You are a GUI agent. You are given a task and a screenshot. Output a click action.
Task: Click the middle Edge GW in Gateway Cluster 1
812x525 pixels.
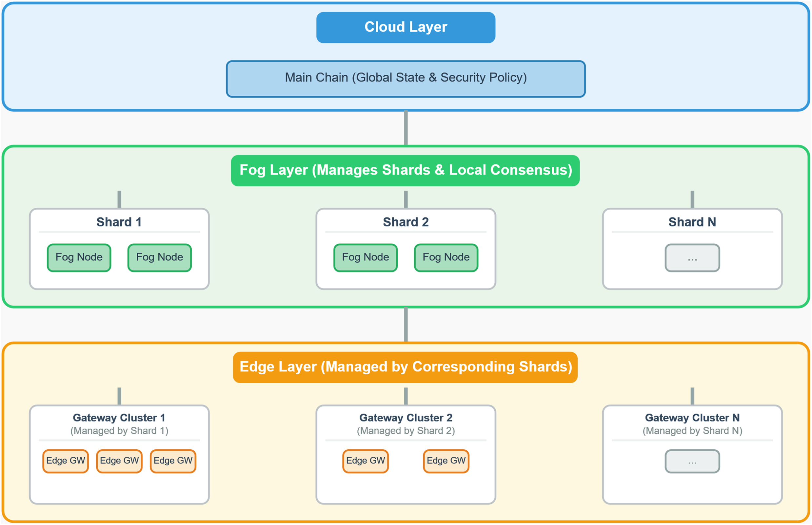(119, 461)
